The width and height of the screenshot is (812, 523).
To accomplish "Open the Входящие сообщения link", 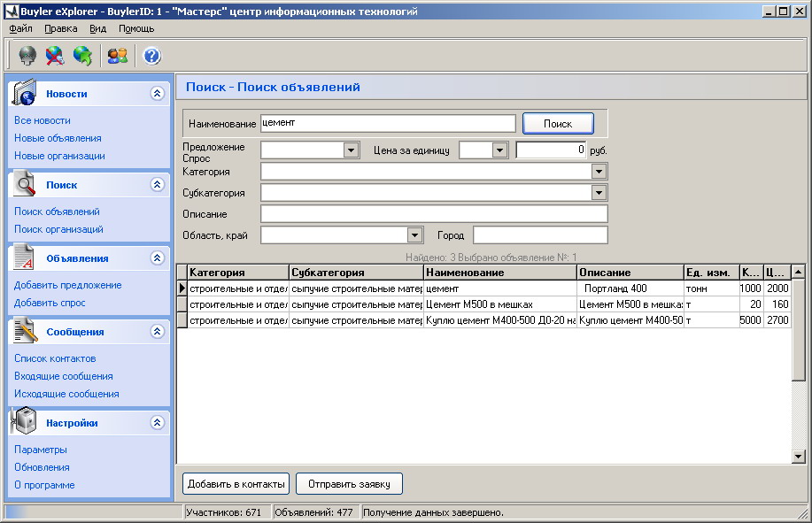I will 64,376.
